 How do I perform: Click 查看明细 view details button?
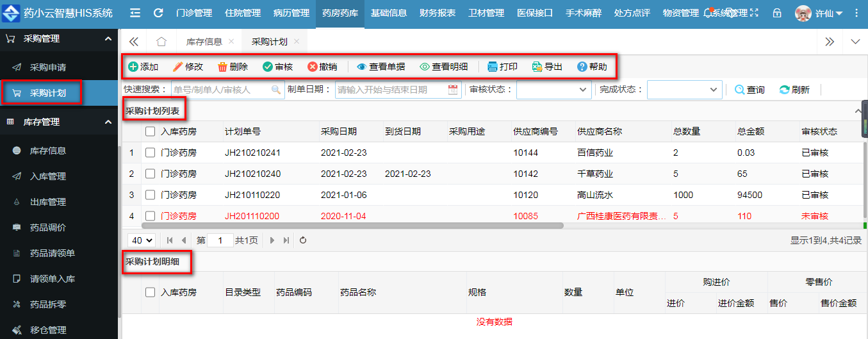444,67
